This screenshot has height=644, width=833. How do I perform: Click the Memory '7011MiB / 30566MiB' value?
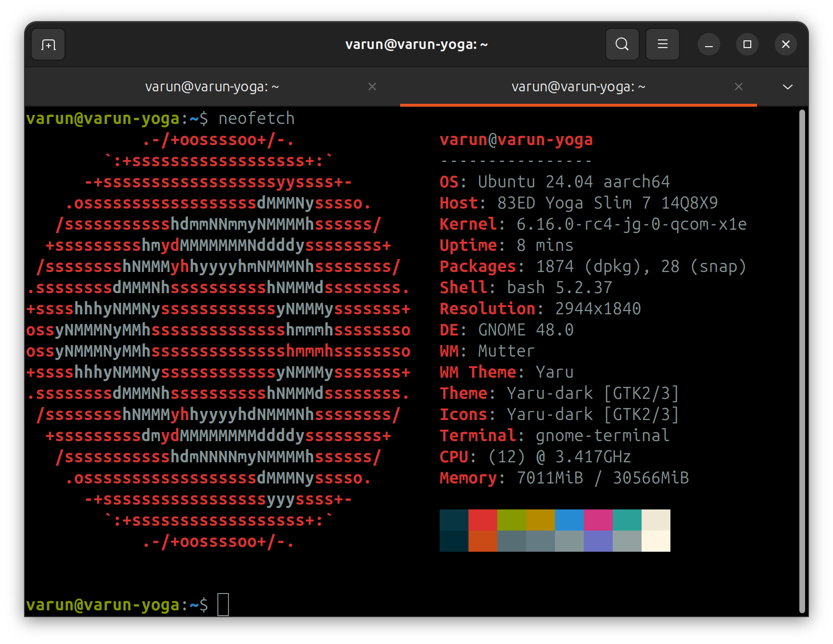(603, 478)
